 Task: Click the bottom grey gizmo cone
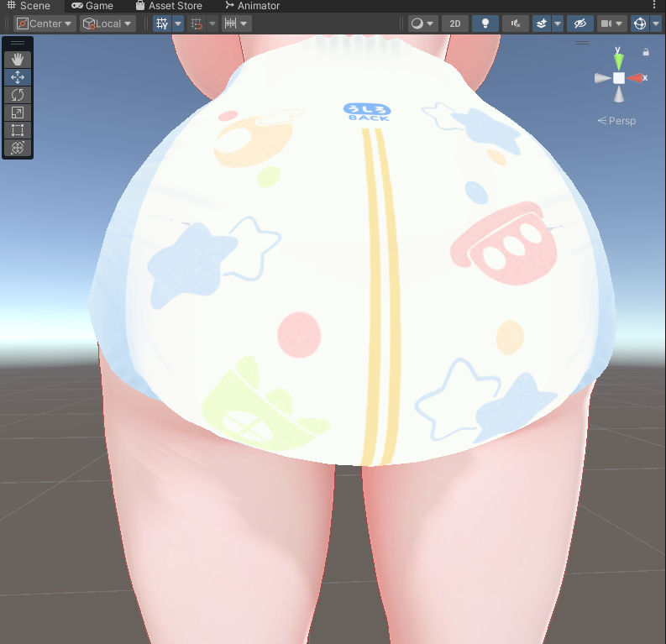[x=619, y=94]
